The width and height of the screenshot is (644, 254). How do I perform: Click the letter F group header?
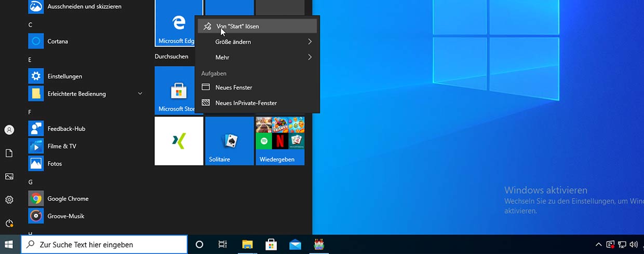click(30, 112)
